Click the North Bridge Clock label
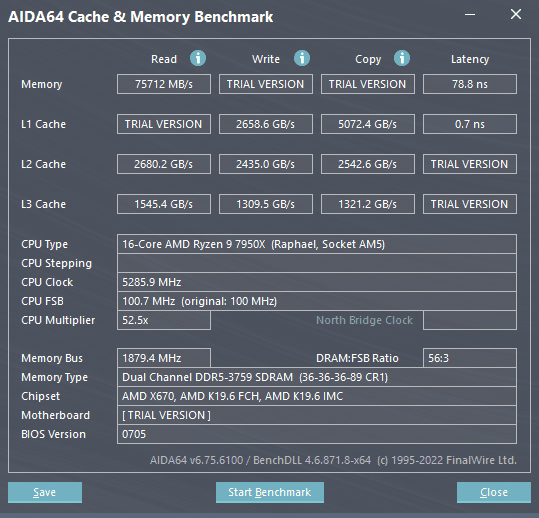Image resolution: width=539 pixels, height=518 pixels. pyautogui.click(x=364, y=320)
